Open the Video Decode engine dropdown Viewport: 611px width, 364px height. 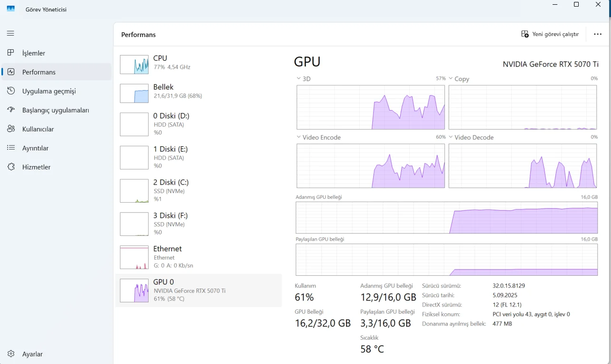click(x=451, y=137)
